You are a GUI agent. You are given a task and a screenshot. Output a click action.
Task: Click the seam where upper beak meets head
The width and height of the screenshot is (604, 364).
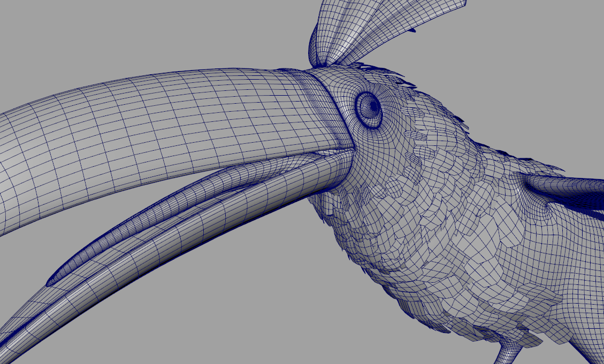coord(333,102)
